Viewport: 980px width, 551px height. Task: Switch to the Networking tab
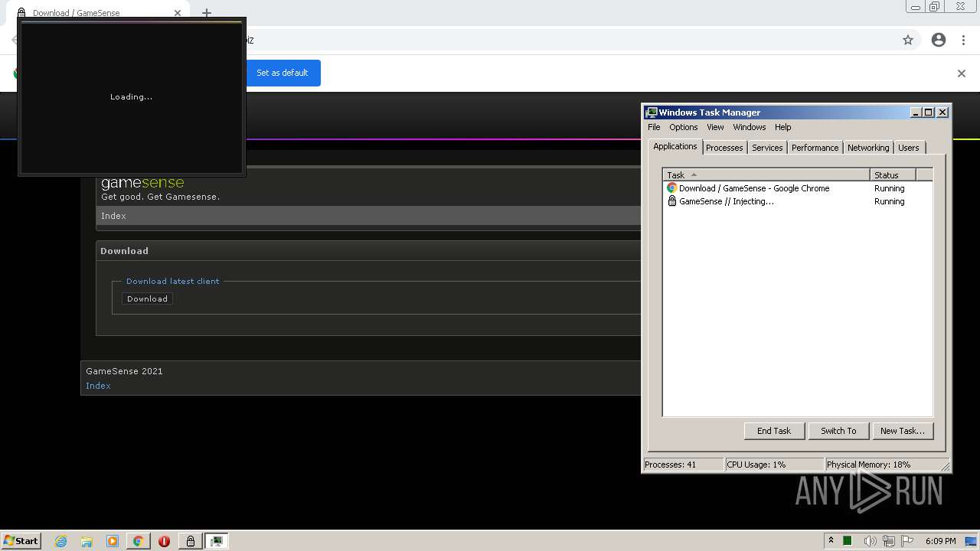(868, 148)
